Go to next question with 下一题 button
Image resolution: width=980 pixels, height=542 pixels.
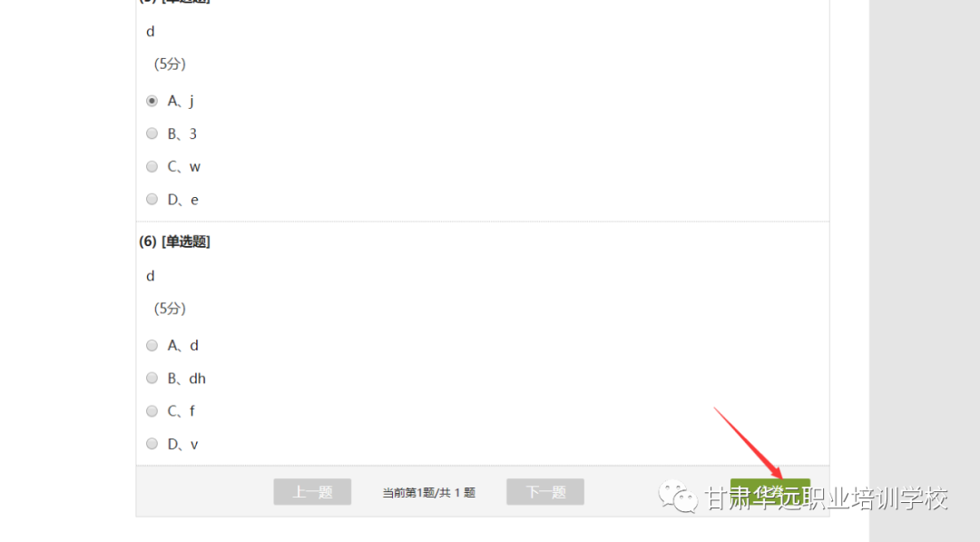pos(545,492)
